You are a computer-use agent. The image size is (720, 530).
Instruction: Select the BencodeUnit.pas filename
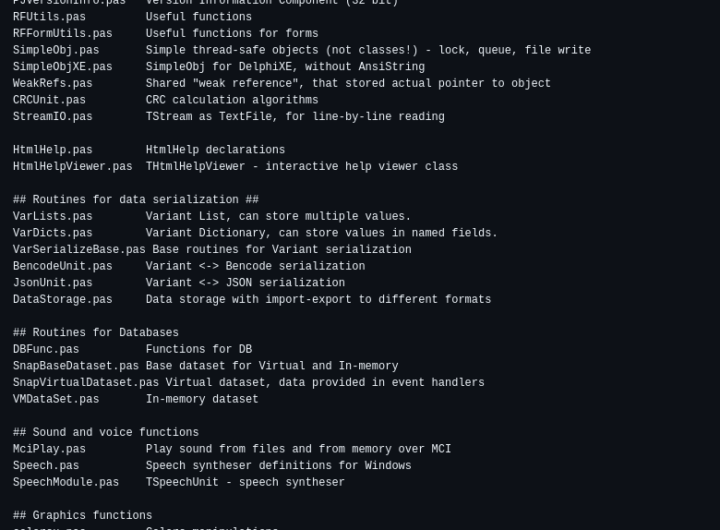coord(62,267)
